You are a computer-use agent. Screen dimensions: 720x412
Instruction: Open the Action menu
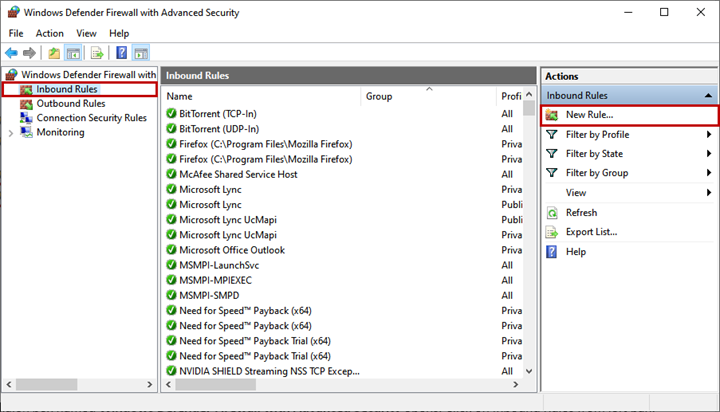tap(50, 34)
